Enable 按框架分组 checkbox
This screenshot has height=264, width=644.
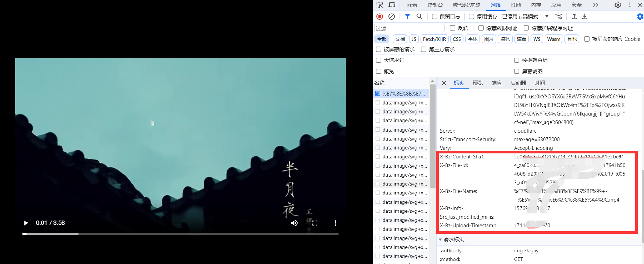[516, 60]
